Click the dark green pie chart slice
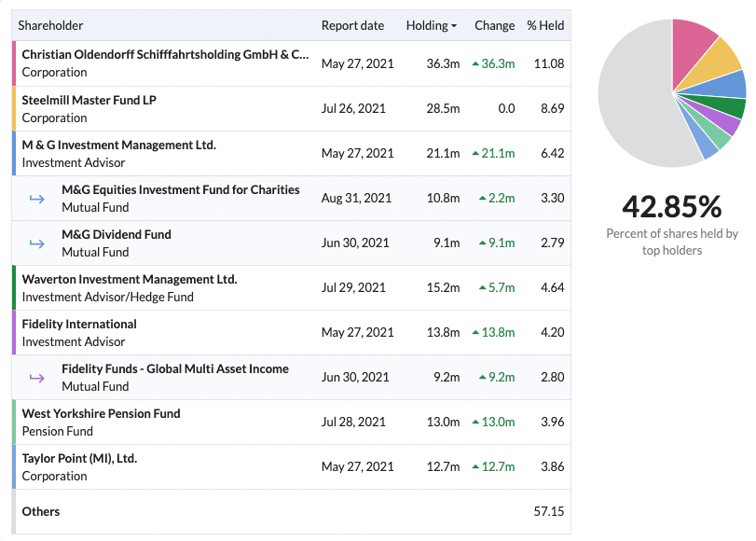The image size is (756, 541). [x=723, y=105]
